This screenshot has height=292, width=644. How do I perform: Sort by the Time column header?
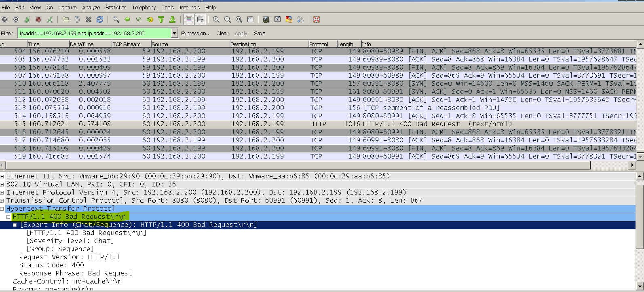[x=48, y=44]
